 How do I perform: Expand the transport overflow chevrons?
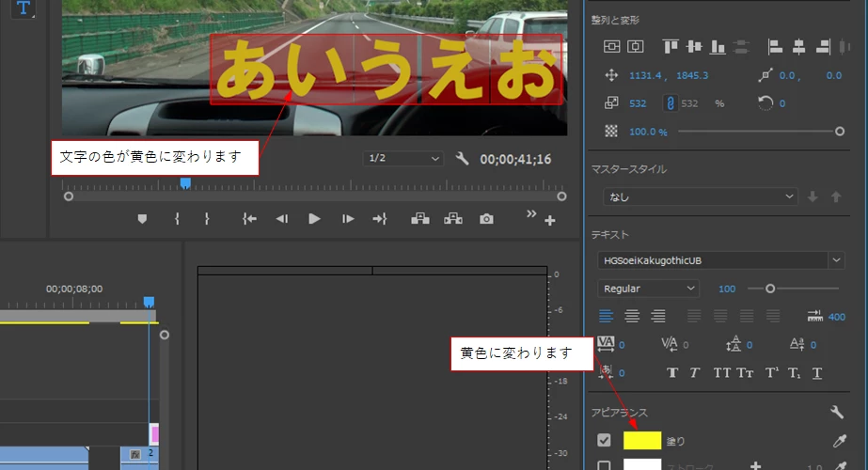tap(531, 213)
